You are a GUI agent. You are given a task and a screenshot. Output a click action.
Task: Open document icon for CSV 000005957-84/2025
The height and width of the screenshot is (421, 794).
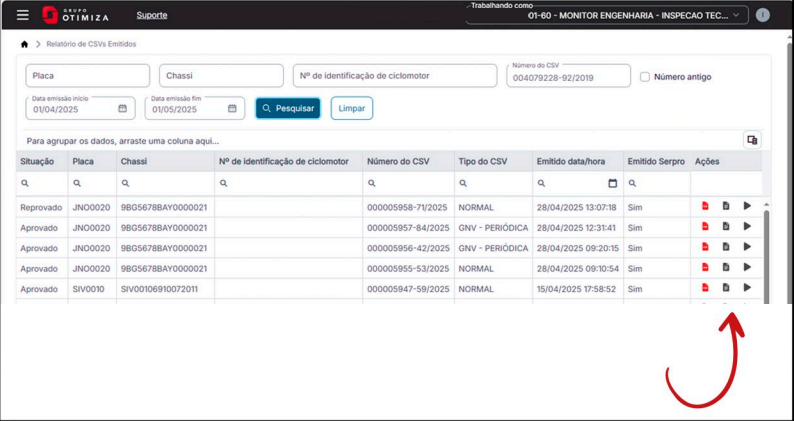(726, 226)
